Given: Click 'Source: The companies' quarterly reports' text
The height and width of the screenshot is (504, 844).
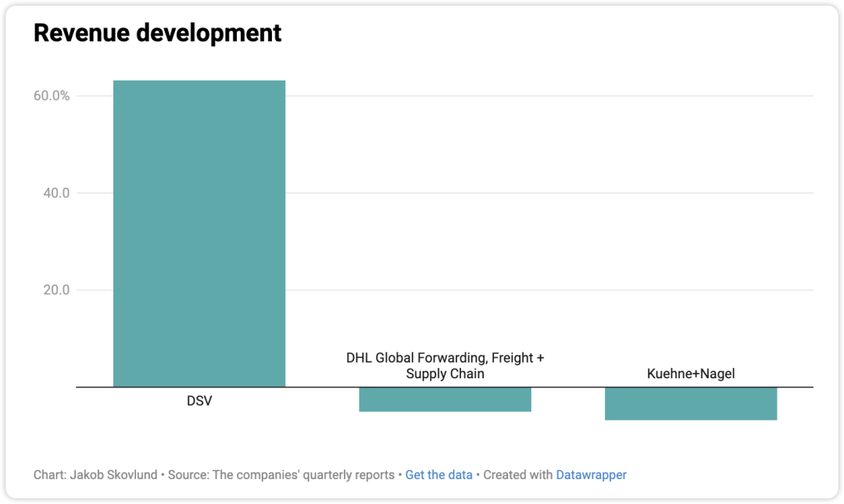Looking at the screenshot, I should pyautogui.click(x=281, y=475).
